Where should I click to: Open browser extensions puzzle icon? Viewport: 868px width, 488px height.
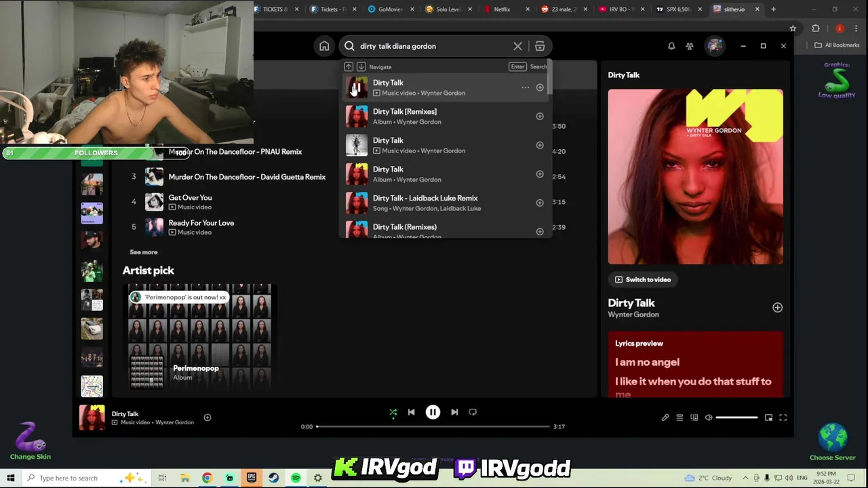pos(816,28)
